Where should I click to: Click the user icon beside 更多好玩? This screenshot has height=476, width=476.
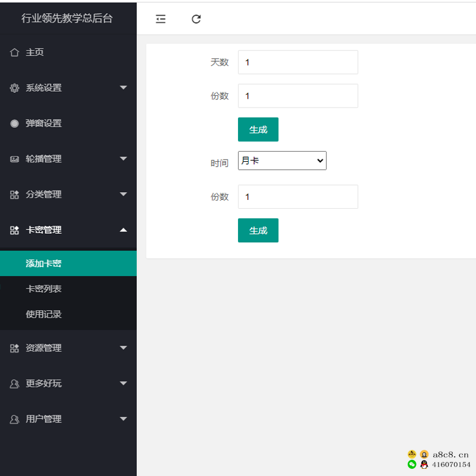coord(14,383)
